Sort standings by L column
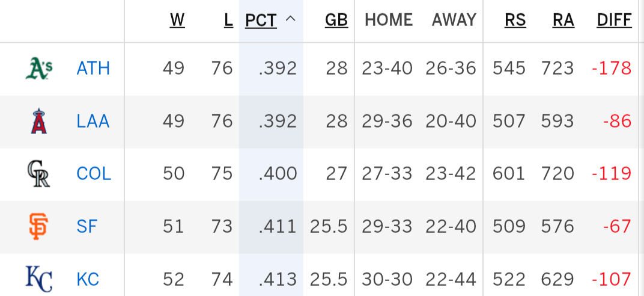Viewport: 644px width, 296px height. pyautogui.click(x=228, y=20)
